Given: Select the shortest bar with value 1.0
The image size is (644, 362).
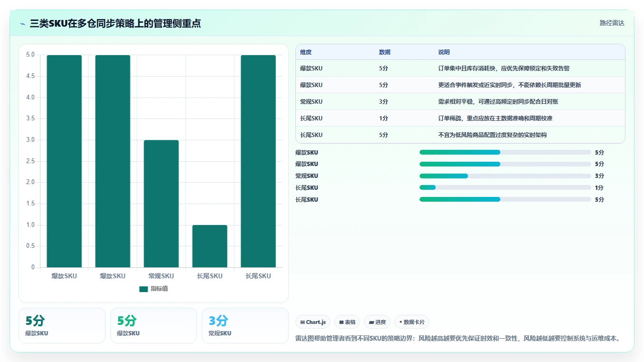Looking at the screenshot, I should (210, 246).
